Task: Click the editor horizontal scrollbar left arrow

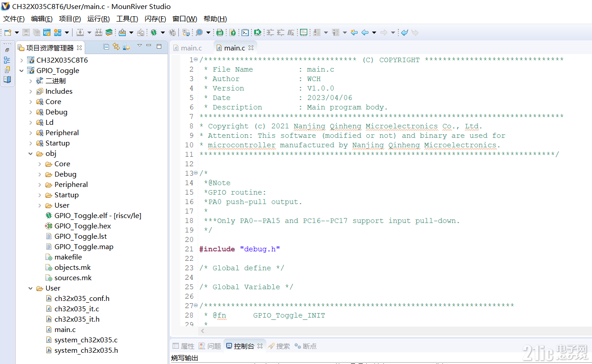Action: pos(203,331)
